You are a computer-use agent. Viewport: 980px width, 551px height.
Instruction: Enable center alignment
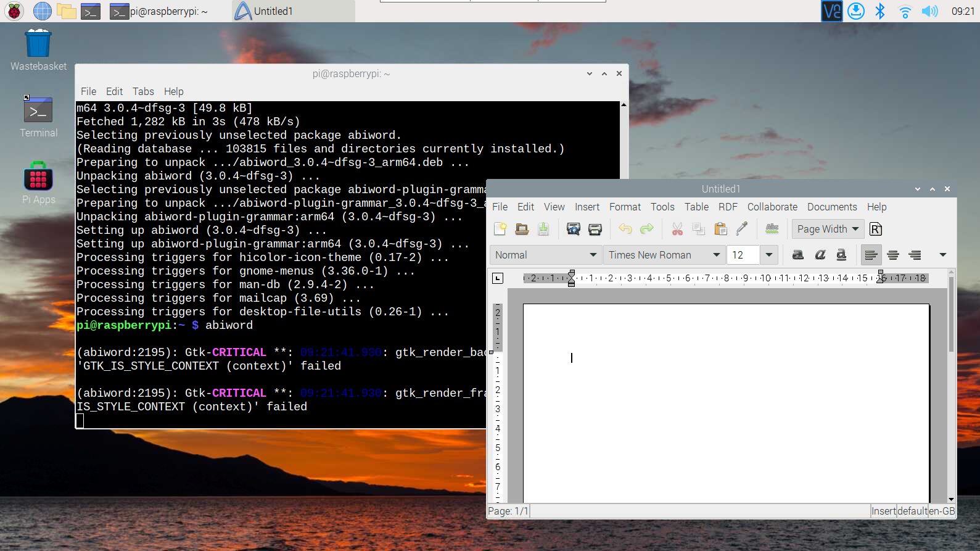point(893,255)
